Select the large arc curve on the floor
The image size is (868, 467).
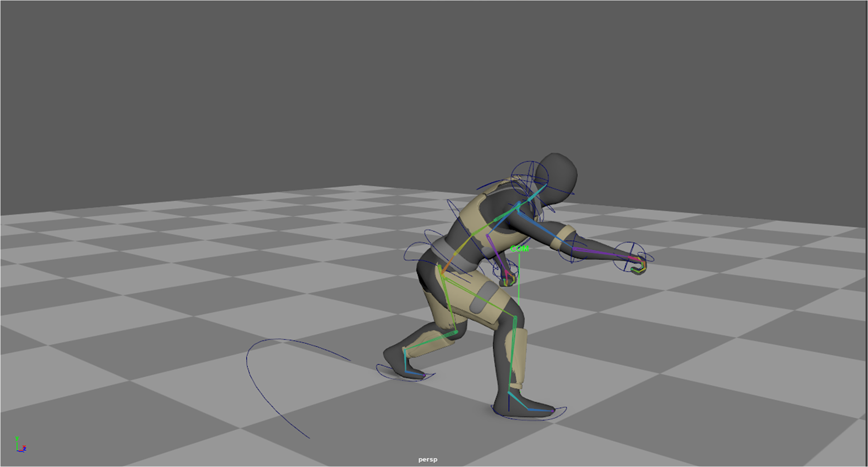(298, 388)
